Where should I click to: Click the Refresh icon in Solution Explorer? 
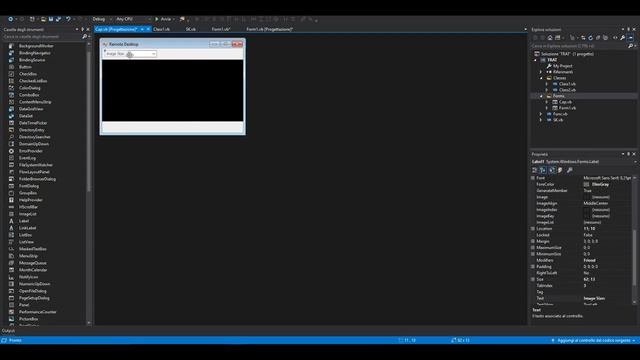coord(591,38)
